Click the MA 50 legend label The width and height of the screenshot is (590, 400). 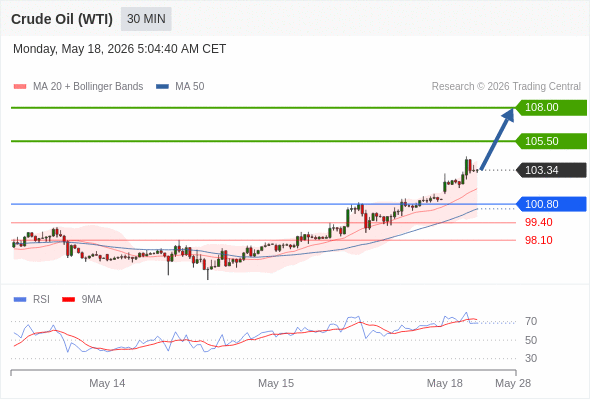pos(190,87)
